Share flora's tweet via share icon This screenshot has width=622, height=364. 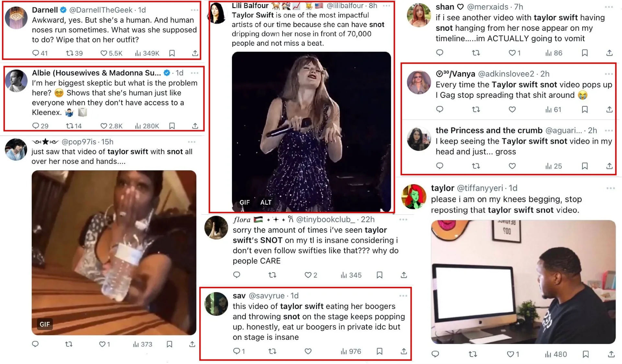coord(404,275)
